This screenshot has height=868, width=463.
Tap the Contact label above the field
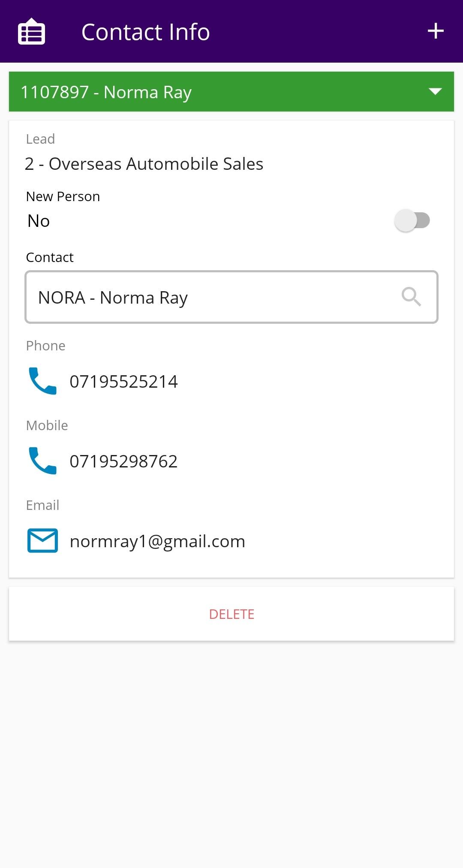(50, 257)
